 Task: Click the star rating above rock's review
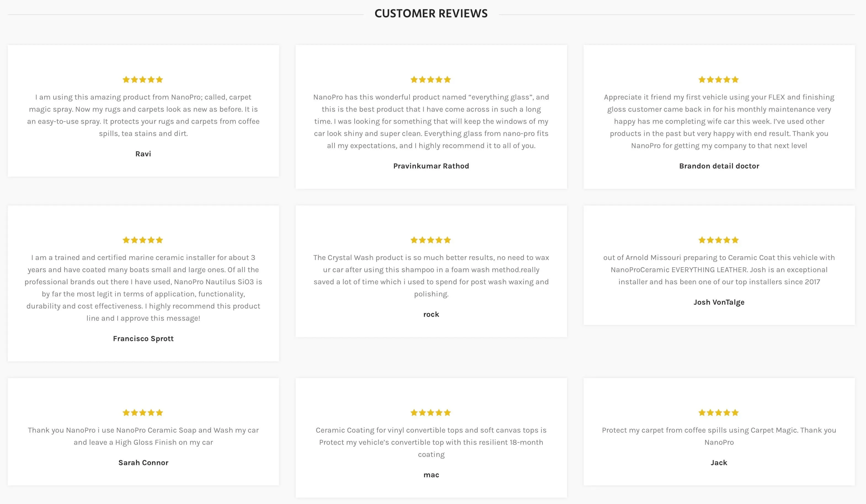[x=431, y=240]
